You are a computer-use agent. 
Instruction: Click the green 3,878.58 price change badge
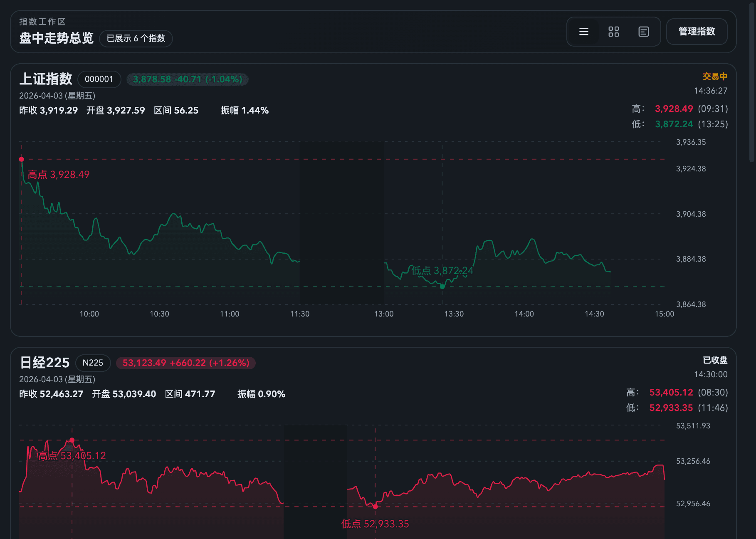(187, 79)
